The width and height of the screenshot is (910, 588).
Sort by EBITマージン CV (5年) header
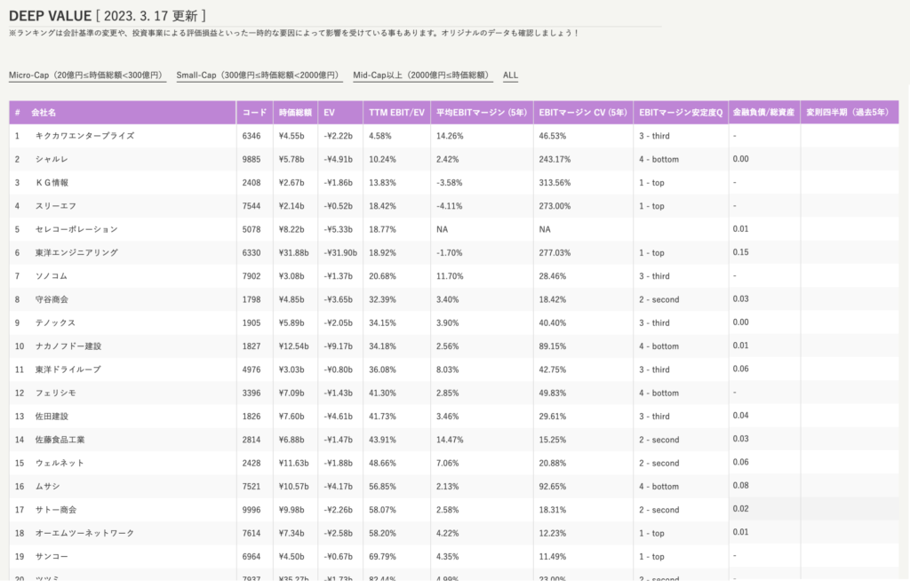(x=583, y=113)
